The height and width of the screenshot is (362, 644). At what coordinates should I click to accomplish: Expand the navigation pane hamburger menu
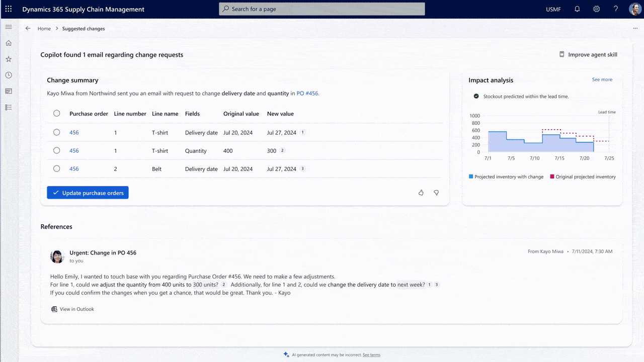(9, 27)
